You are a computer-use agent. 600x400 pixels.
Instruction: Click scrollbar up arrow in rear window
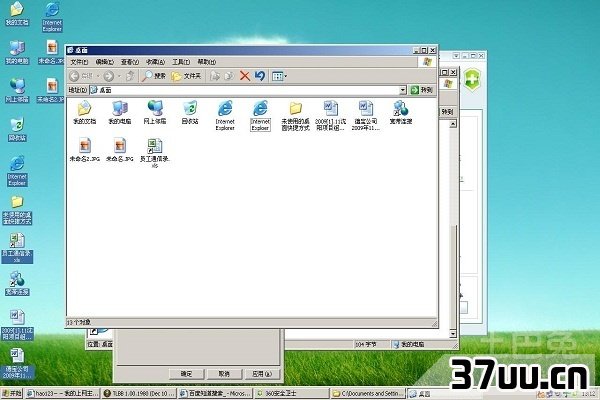pos(453,124)
